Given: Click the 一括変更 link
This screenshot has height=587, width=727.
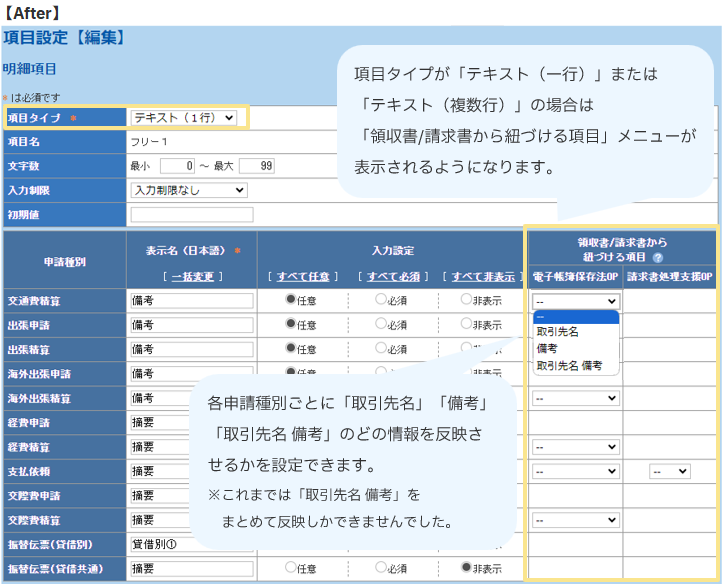Looking at the screenshot, I should (x=191, y=276).
